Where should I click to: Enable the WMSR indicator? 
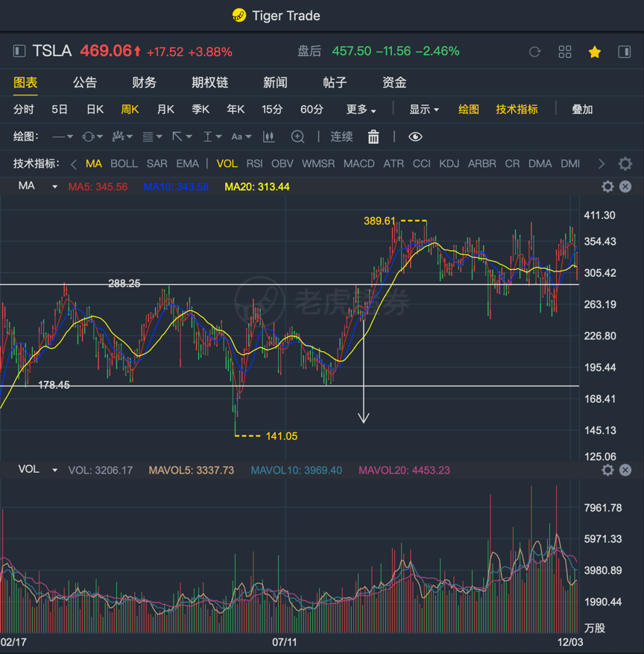[x=318, y=163]
